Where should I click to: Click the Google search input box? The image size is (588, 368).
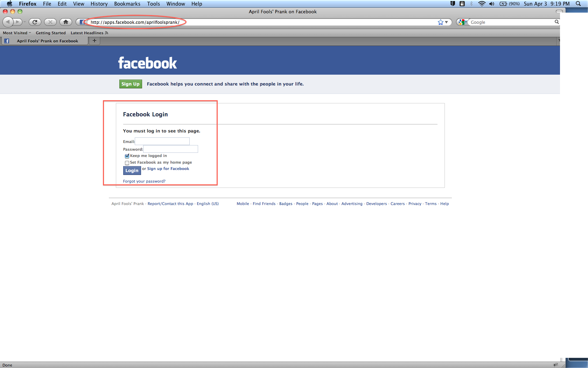tap(512, 22)
